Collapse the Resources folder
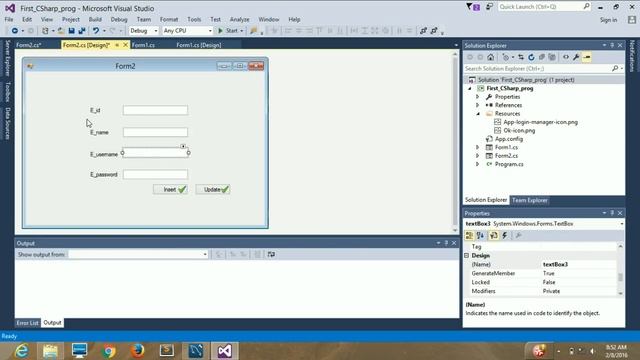 pos(478,114)
